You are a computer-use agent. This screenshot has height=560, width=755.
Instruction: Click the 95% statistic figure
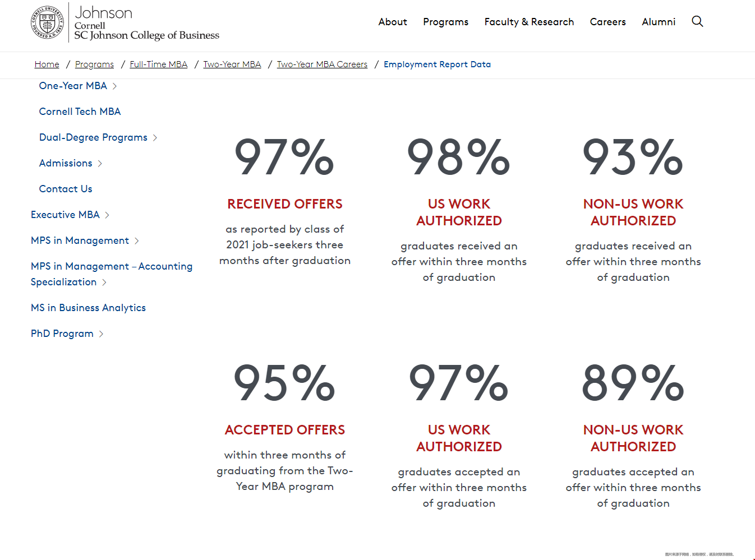pyautogui.click(x=285, y=383)
